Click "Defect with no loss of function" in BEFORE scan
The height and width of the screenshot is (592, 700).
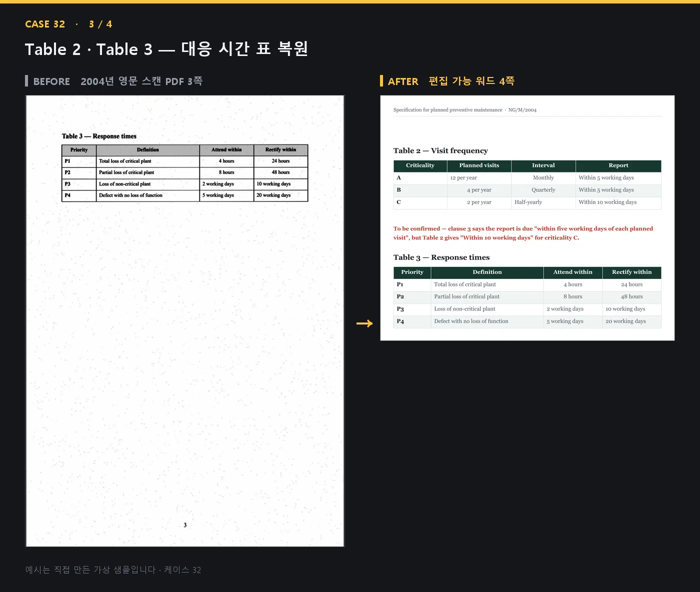click(130, 195)
